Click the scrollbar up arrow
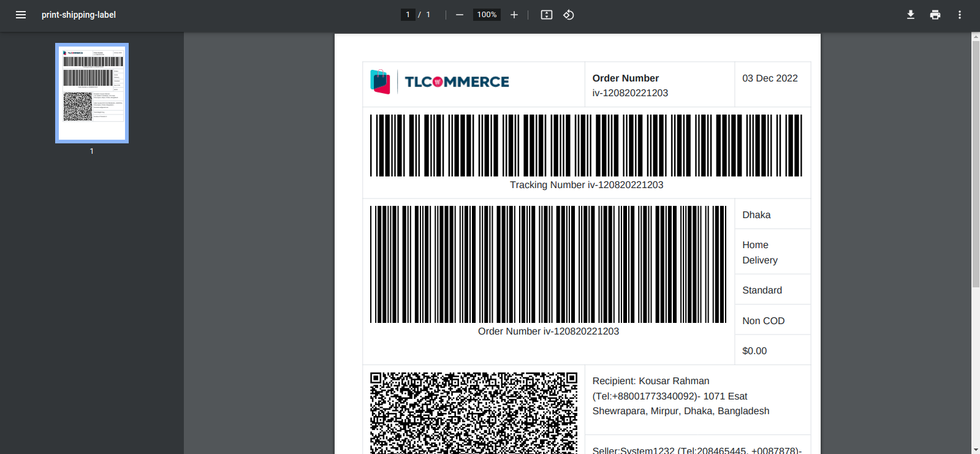Viewport: 980px width, 454px height. click(x=976, y=37)
